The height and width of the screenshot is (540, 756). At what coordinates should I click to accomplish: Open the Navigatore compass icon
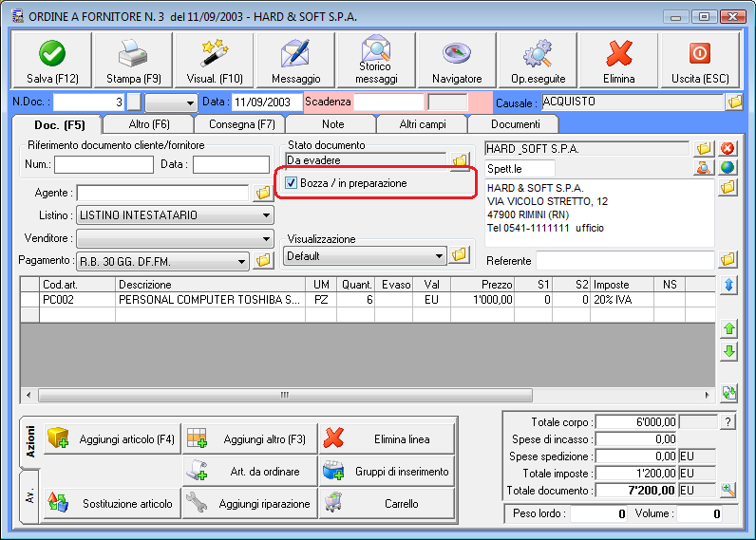click(x=456, y=53)
